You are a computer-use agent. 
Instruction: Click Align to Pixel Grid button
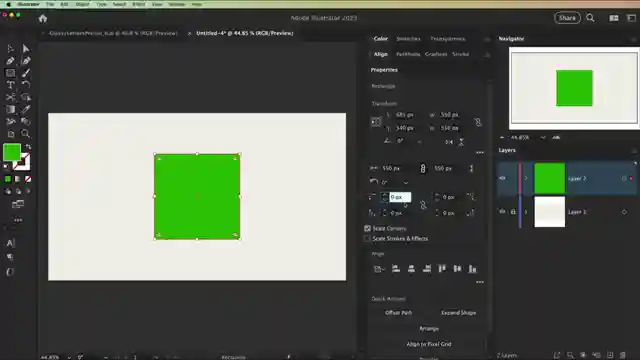click(429, 344)
